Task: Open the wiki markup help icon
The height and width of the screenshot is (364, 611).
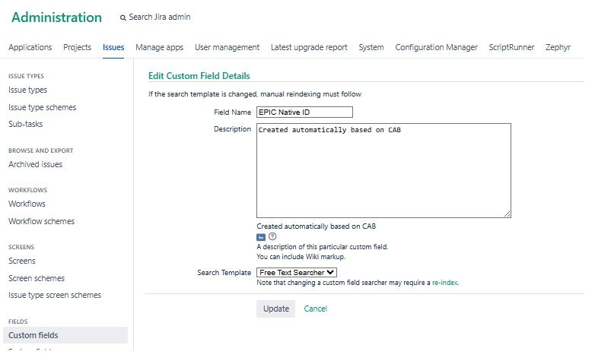Action: 272,237
